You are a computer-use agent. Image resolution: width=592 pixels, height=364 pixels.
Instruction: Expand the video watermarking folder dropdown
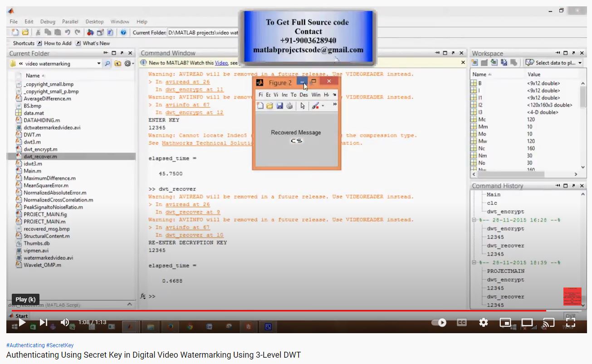tap(99, 63)
